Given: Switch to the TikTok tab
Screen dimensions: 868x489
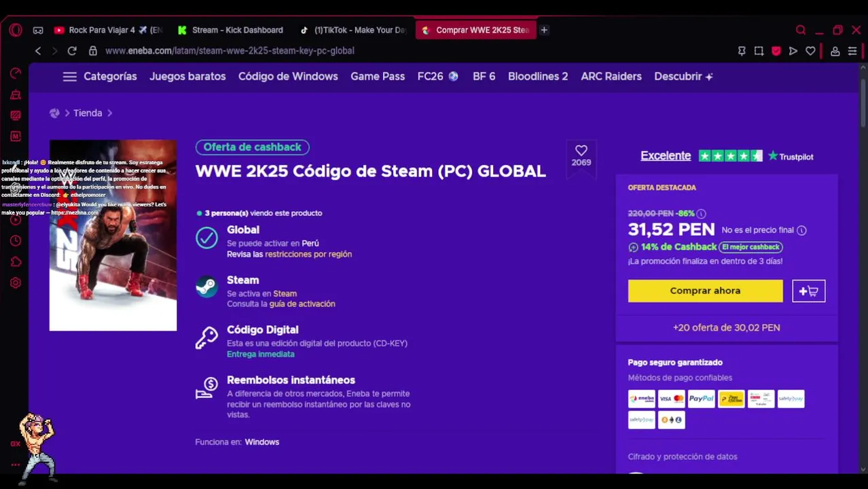Looking at the screenshot, I should [353, 30].
